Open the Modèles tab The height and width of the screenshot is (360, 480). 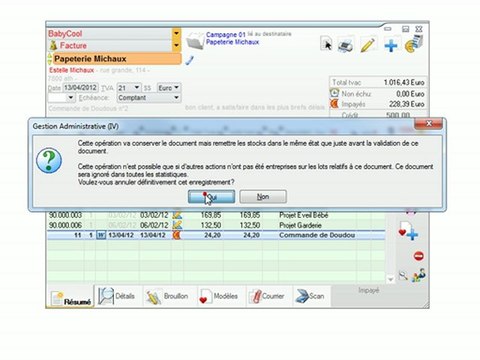pyautogui.click(x=219, y=296)
